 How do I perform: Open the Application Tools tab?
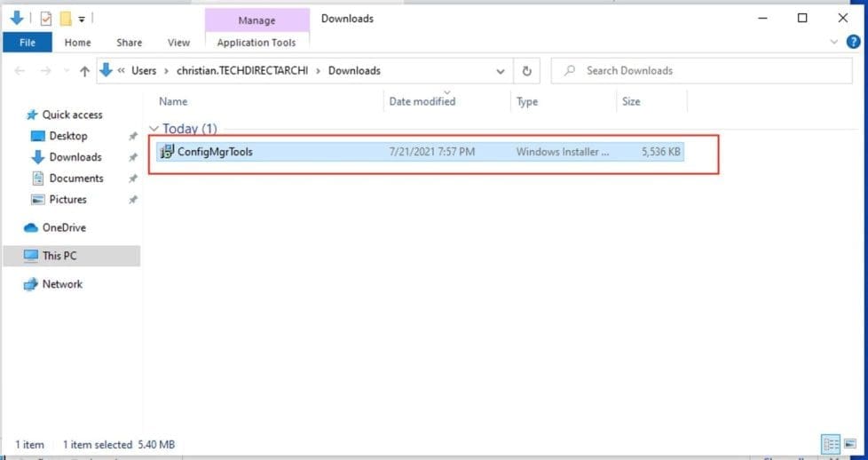point(256,42)
